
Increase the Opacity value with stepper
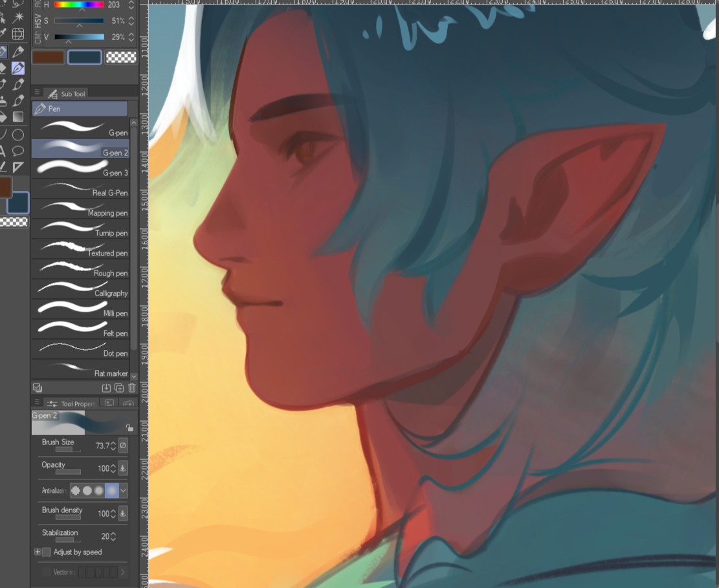[x=113, y=465]
